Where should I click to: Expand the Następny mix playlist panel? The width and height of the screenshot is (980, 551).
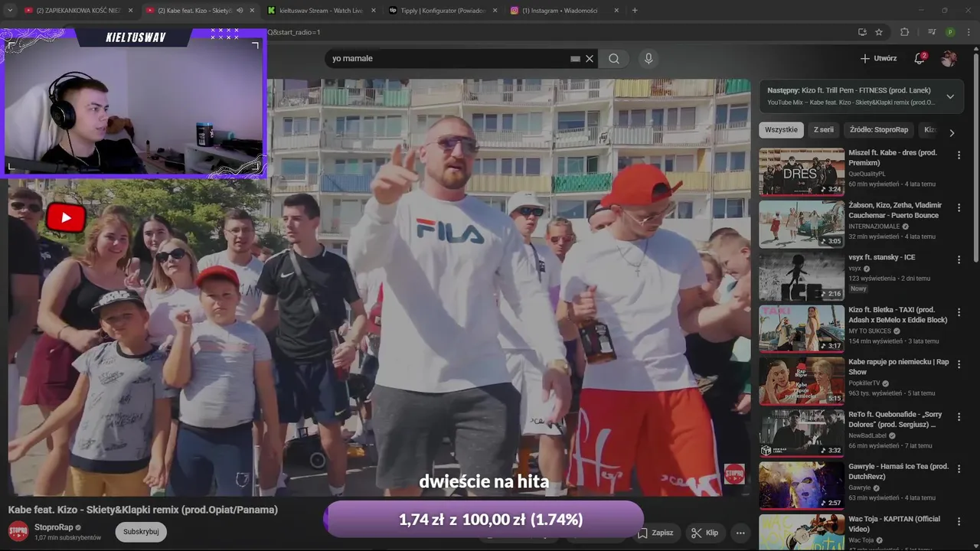click(950, 96)
